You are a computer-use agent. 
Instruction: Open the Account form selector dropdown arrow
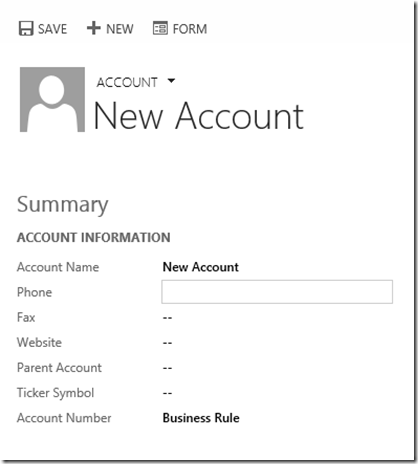(x=171, y=81)
